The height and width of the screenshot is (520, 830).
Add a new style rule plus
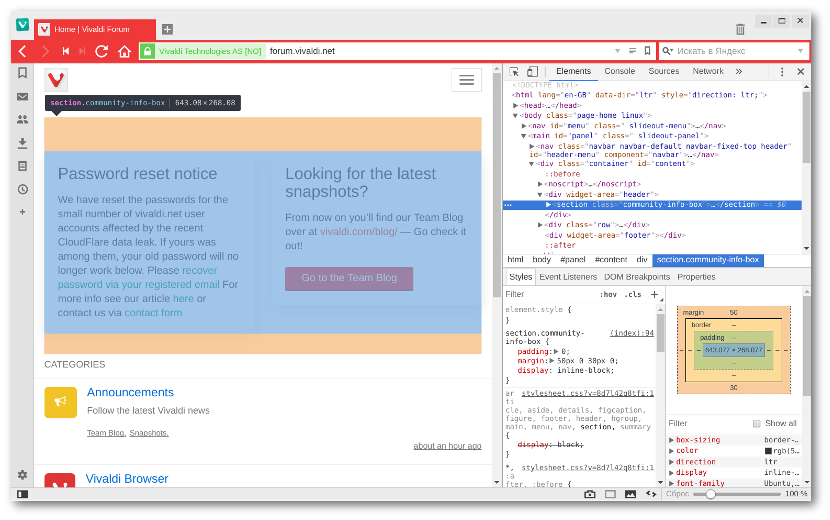[x=654, y=294]
